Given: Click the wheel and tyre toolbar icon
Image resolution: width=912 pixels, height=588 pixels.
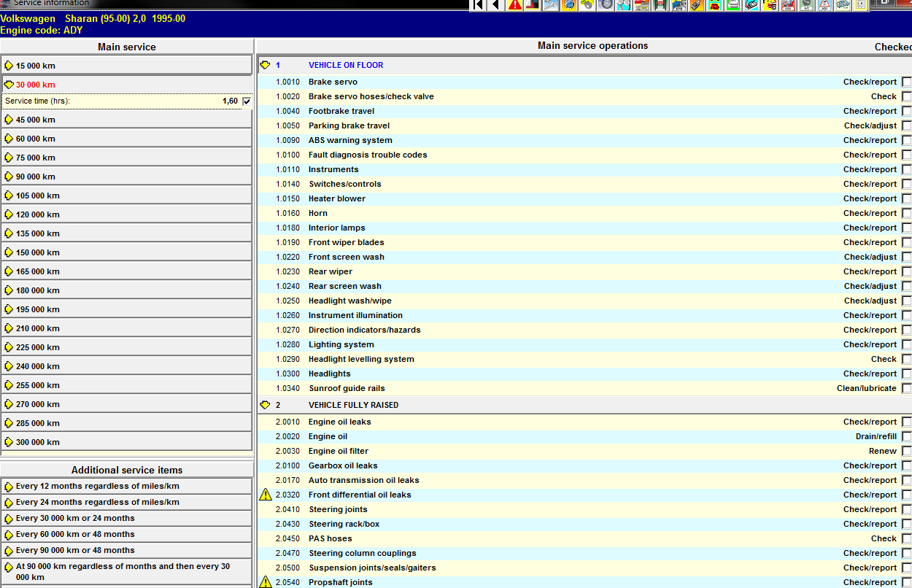Looking at the screenshot, I should point(606,5).
